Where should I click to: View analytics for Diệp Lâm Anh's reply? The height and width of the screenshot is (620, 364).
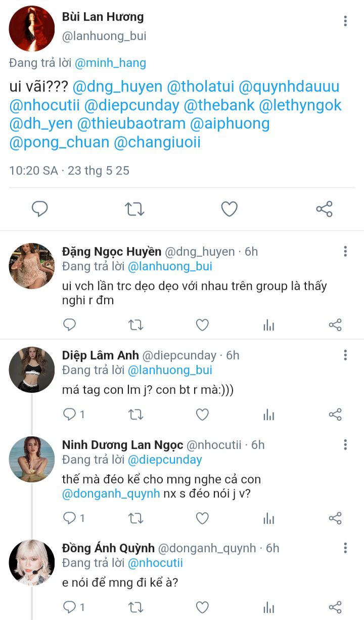tap(269, 415)
